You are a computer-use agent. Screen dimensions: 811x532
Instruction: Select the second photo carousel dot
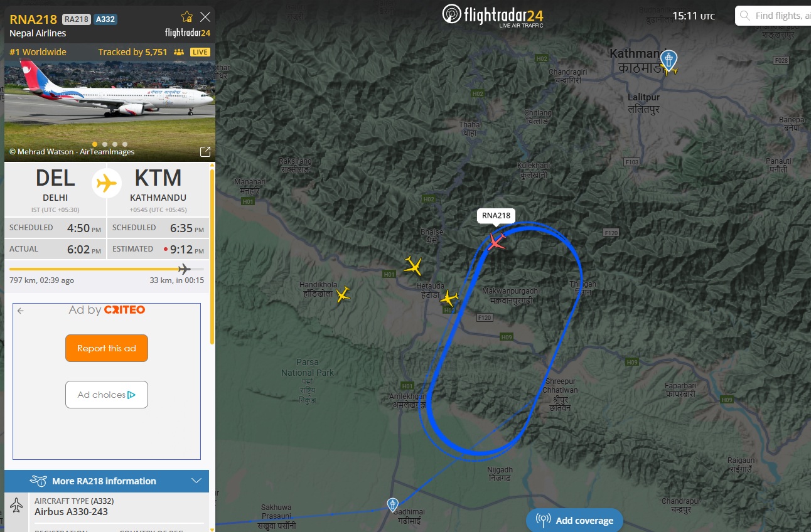point(105,144)
